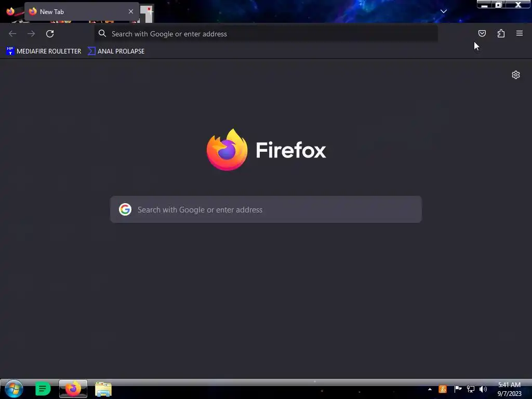The height and width of the screenshot is (399, 532).
Task: Open Action Center flag icon
Action: [x=458, y=389]
